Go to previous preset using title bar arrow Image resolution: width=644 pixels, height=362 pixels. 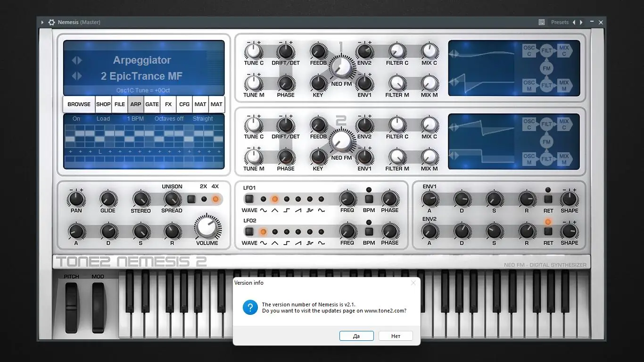point(574,22)
